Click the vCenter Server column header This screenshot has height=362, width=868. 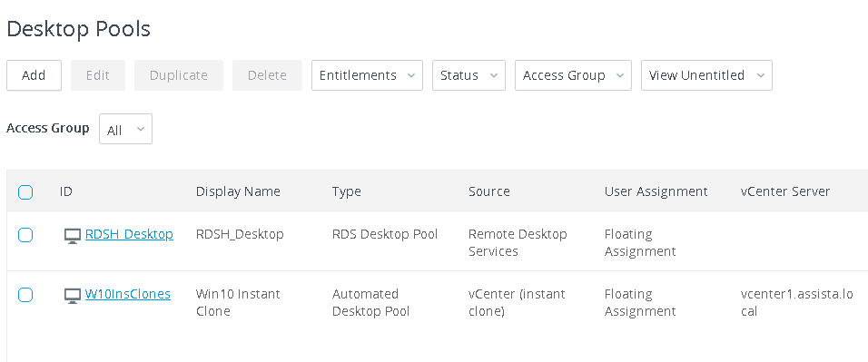[785, 191]
